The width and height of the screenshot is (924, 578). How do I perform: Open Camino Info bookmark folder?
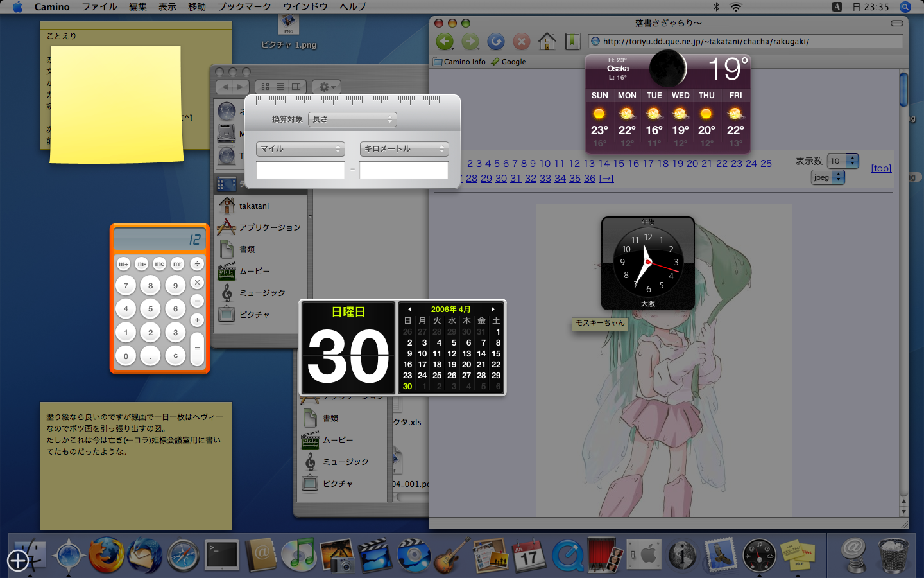459,62
